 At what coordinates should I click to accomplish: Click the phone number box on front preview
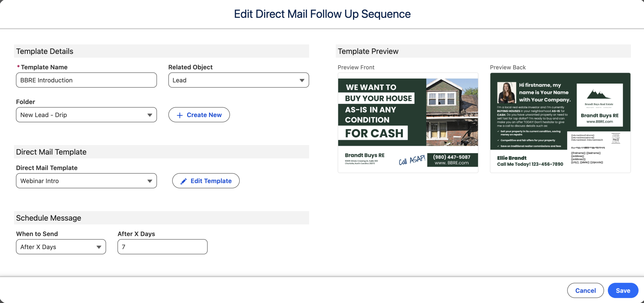[x=452, y=160]
